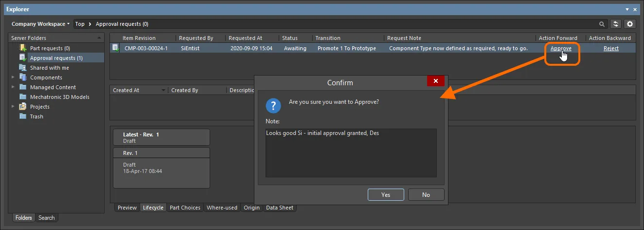Screen dimensions: 644x230
Task: Click the Reject link
Action: 611,48
